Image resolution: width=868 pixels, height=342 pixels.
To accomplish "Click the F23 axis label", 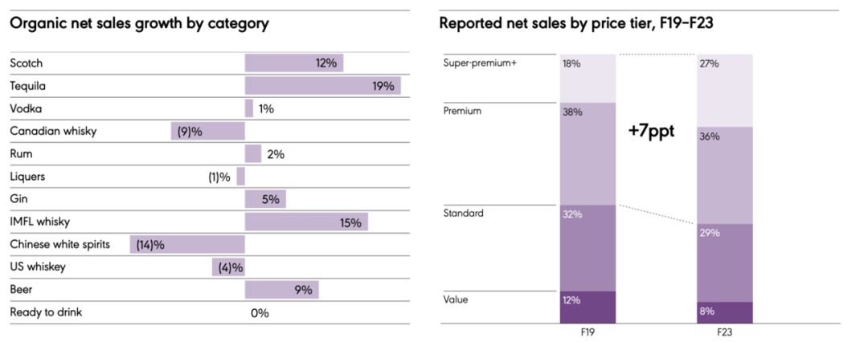I will [x=725, y=332].
